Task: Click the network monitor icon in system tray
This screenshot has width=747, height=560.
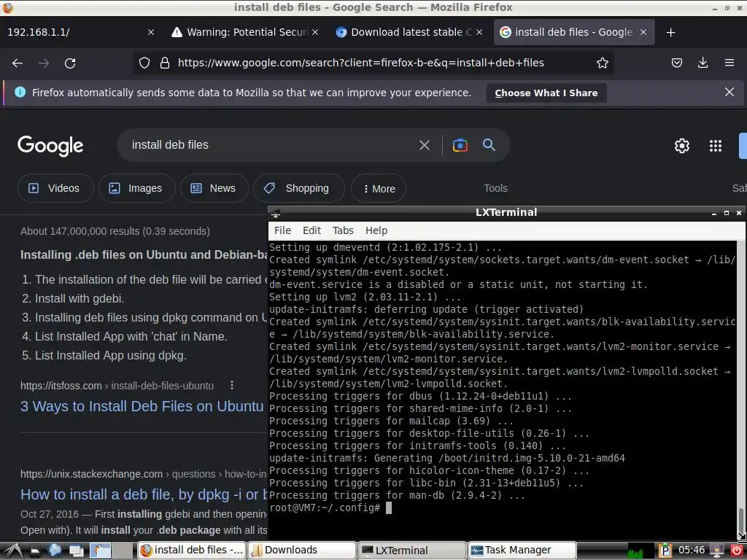Action: pos(716,551)
